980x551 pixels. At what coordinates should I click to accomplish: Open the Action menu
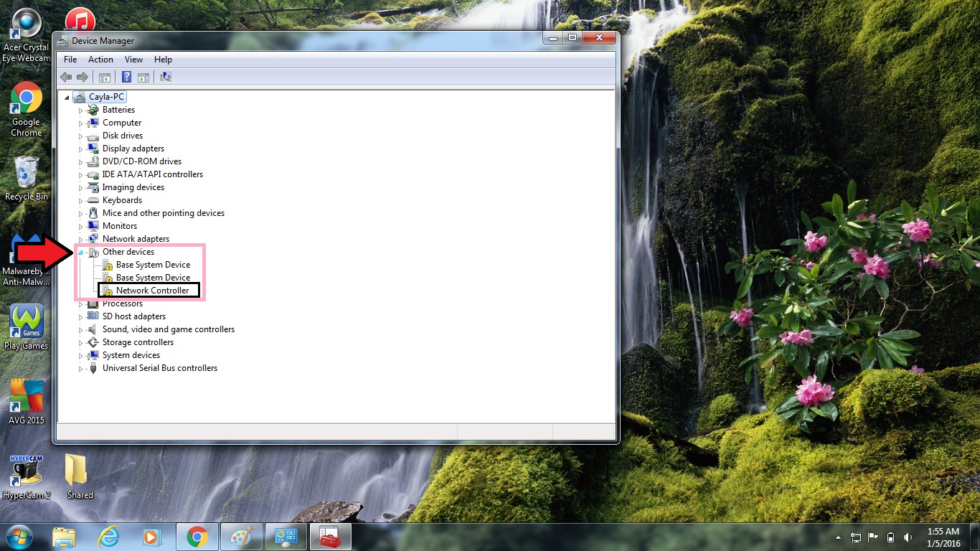100,60
